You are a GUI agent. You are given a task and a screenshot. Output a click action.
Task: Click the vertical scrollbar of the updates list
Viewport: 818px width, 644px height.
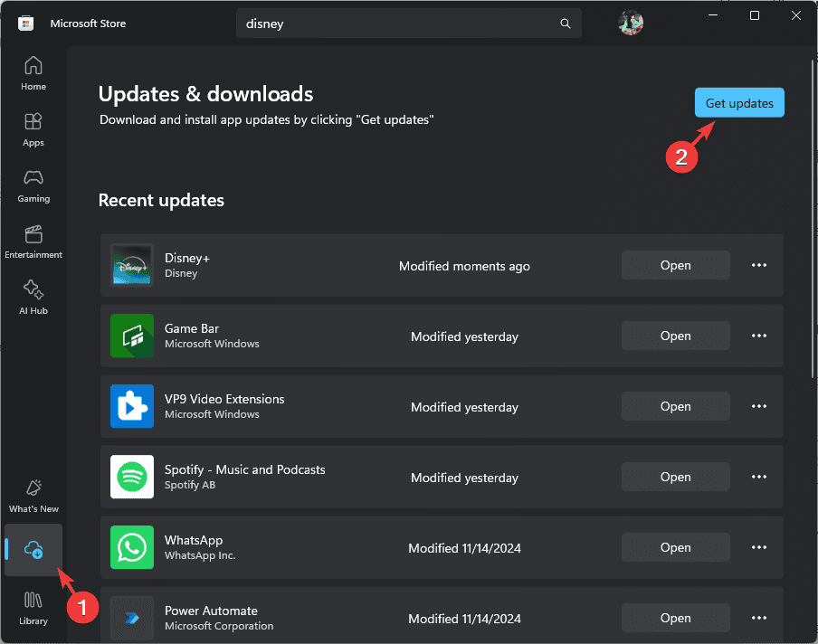pyautogui.click(x=813, y=219)
